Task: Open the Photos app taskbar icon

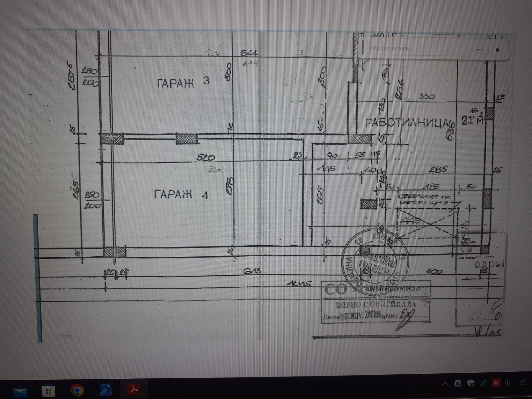Action: (x=106, y=390)
